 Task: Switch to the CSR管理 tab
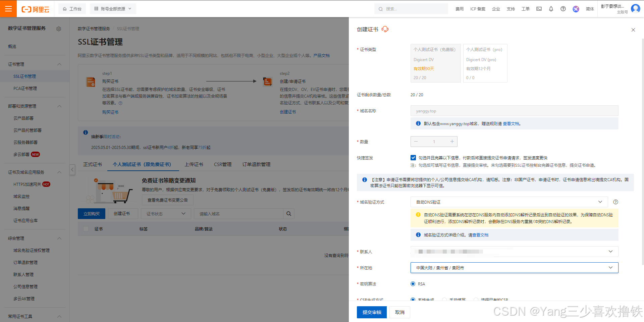pyautogui.click(x=223, y=164)
